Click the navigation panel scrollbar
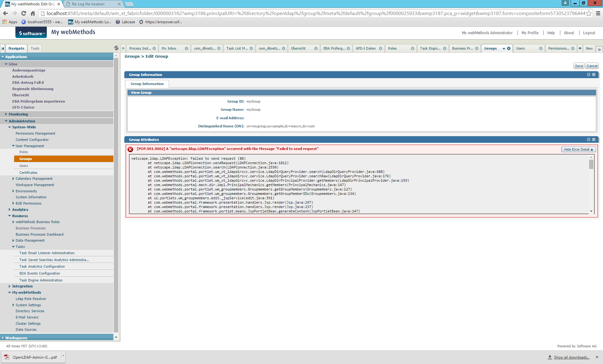Viewport: 603px width, 364px height. pyautogui.click(x=116, y=195)
